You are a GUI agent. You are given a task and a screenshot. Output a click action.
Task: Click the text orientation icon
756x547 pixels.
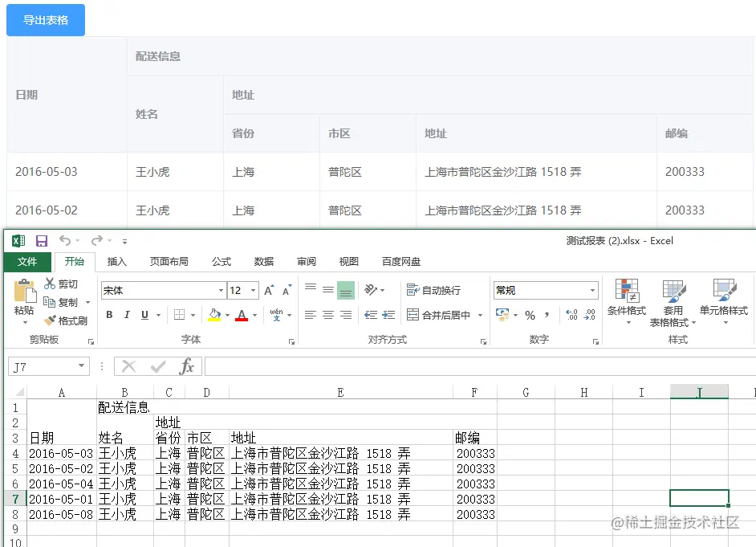click(x=371, y=290)
